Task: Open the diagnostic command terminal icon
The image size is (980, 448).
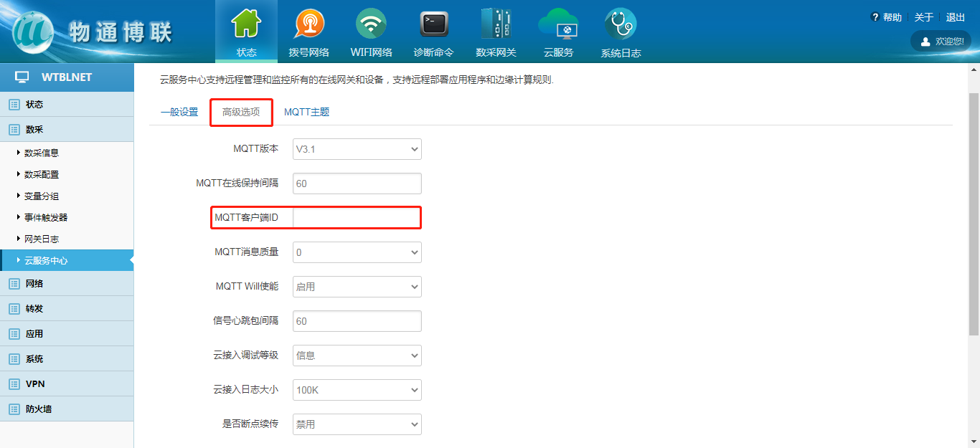Action: (x=433, y=25)
